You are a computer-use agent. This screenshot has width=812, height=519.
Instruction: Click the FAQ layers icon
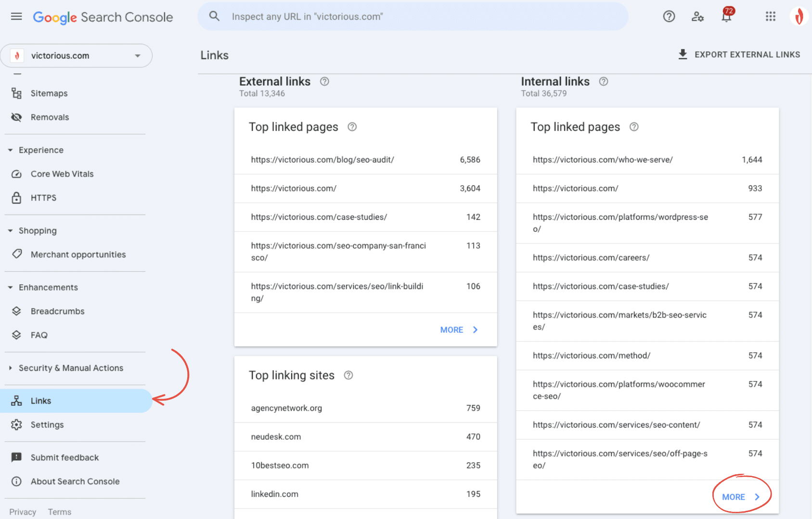pos(16,335)
